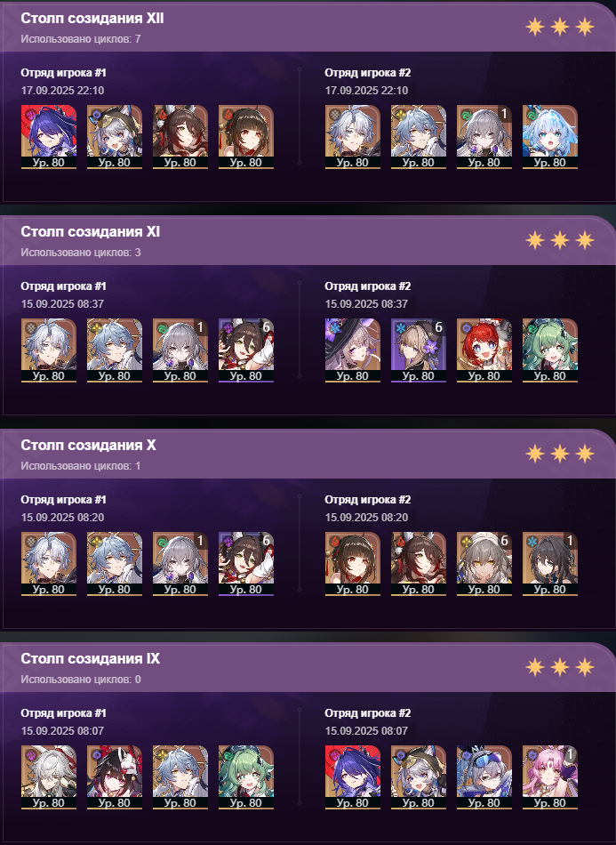Click the three stars of Столп созидания XII
The image size is (616, 845).
click(560, 27)
